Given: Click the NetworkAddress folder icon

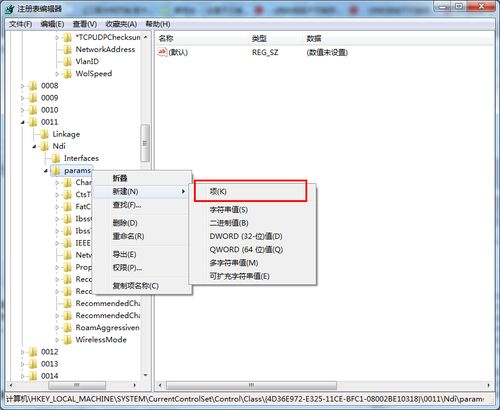Looking at the screenshot, I should [x=68, y=49].
